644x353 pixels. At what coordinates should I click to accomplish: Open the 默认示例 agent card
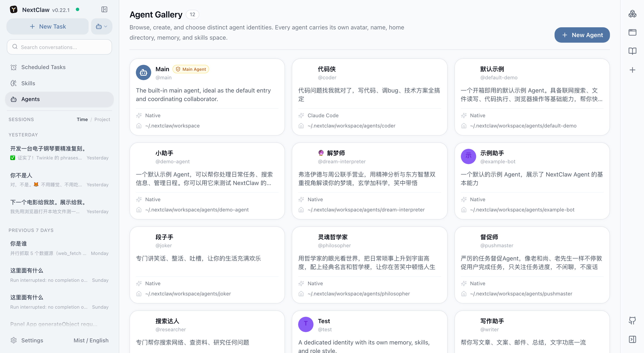(532, 97)
